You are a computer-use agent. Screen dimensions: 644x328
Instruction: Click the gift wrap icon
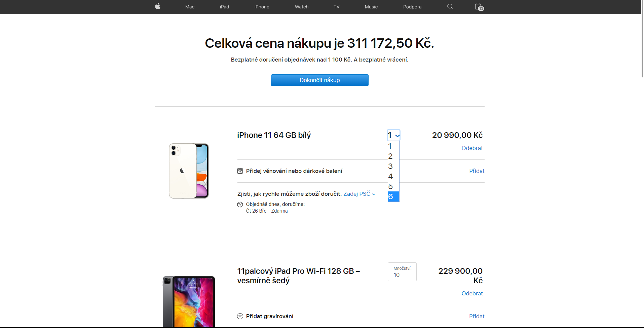[x=240, y=171]
